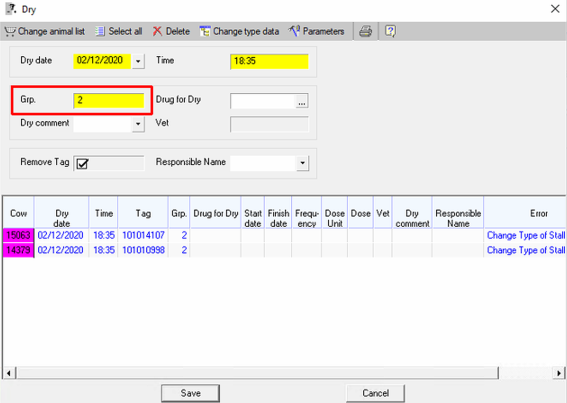Click the Dry window title icon
The height and width of the screenshot is (403, 567).
[x=11, y=8]
